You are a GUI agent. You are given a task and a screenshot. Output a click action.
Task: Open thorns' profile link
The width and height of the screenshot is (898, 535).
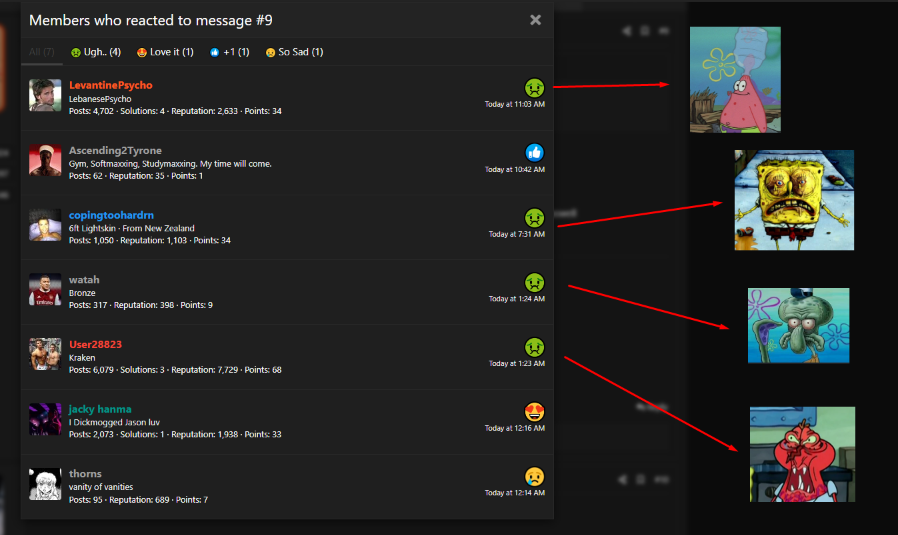click(85, 474)
